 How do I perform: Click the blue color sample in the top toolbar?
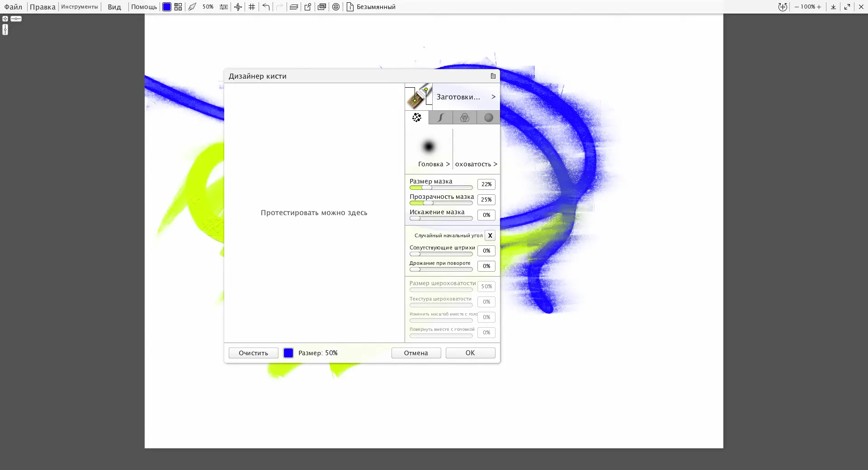pos(167,7)
